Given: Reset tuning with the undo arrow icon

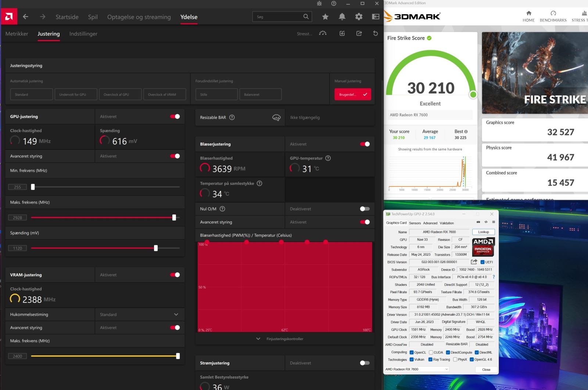Looking at the screenshot, I should (x=375, y=33).
